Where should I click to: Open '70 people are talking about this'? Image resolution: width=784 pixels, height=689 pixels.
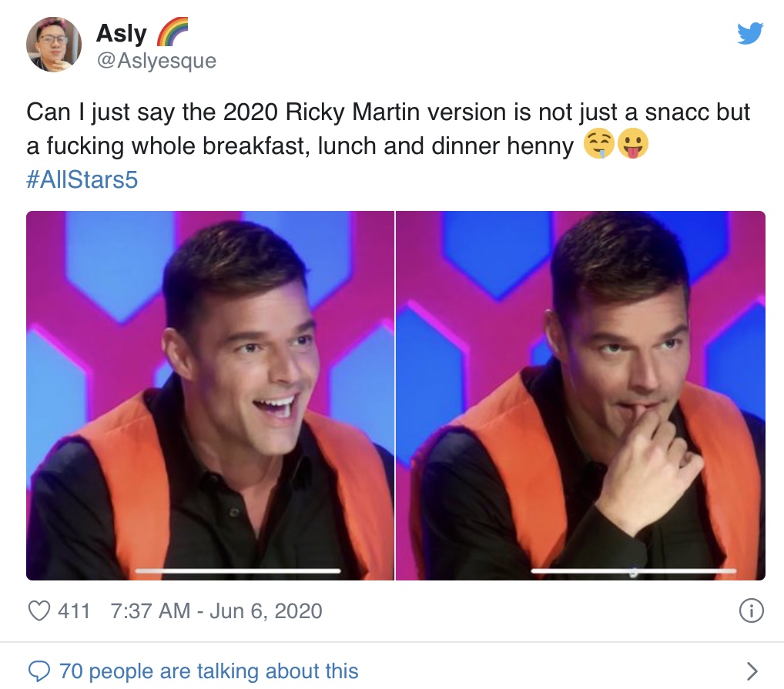click(x=209, y=671)
